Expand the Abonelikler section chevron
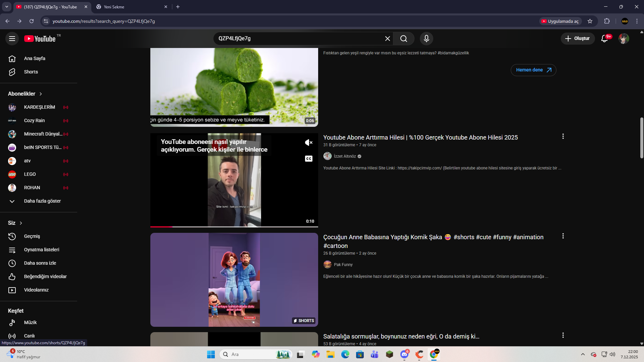Screen dimensions: 644x362 tap(41, 94)
